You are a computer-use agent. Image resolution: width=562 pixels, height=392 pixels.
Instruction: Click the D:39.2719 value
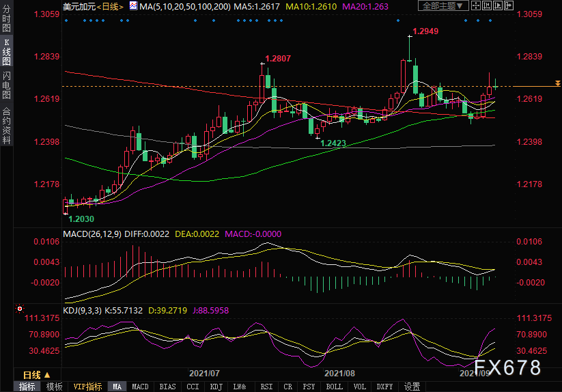(x=168, y=310)
